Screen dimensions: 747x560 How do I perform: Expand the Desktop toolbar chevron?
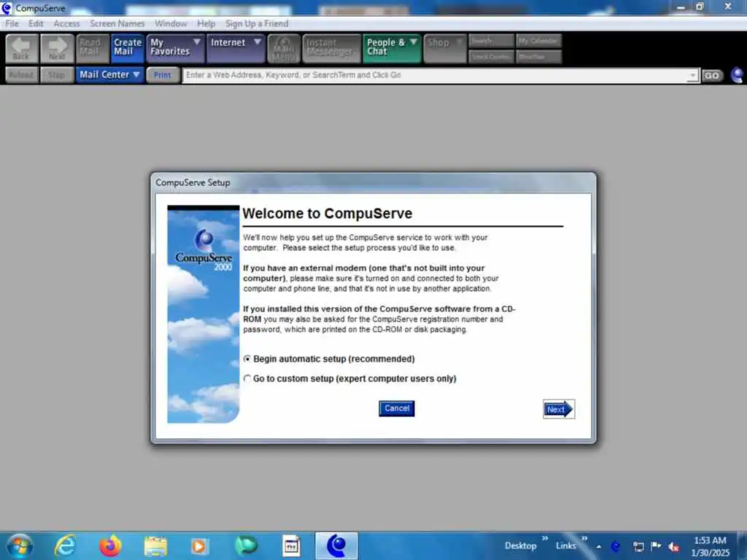point(545,538)
